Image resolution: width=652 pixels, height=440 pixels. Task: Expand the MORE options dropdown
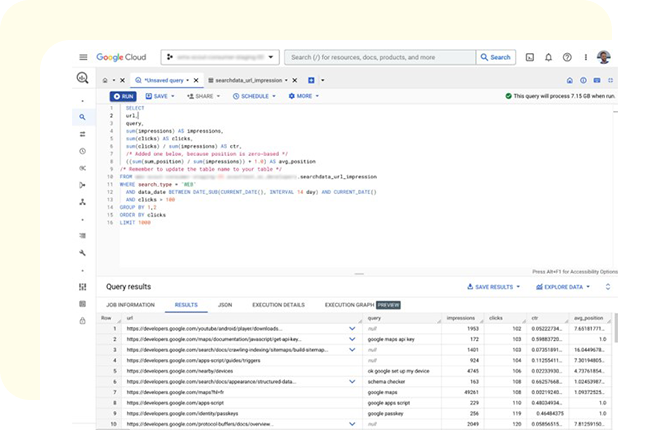click(304, 97)
